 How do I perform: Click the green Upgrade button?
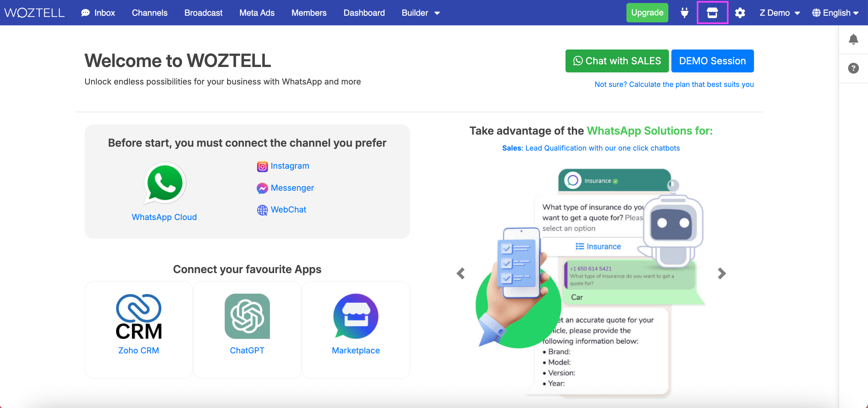pos(647,13)
